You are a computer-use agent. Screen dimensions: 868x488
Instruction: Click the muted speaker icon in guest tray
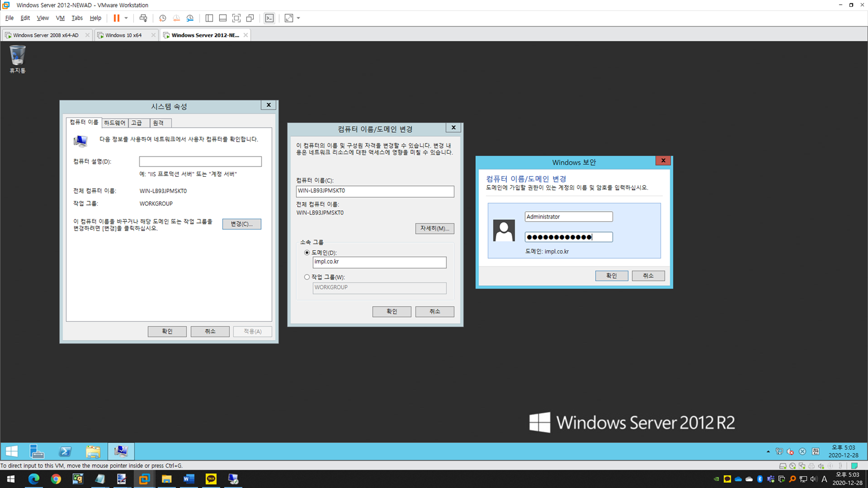791,452
